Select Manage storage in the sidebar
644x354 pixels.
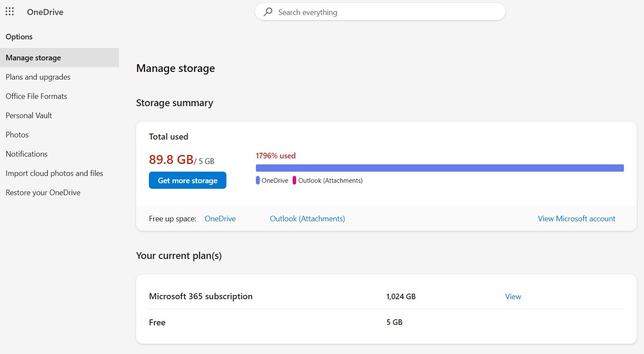coord(59,57)
